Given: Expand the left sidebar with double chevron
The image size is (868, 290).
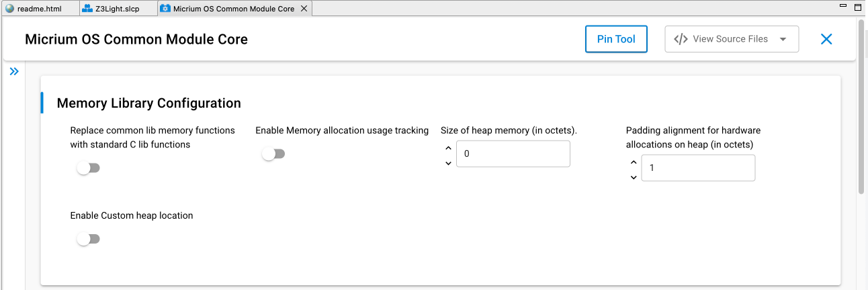Looking at the screenshot, I should tap(14, 71).
